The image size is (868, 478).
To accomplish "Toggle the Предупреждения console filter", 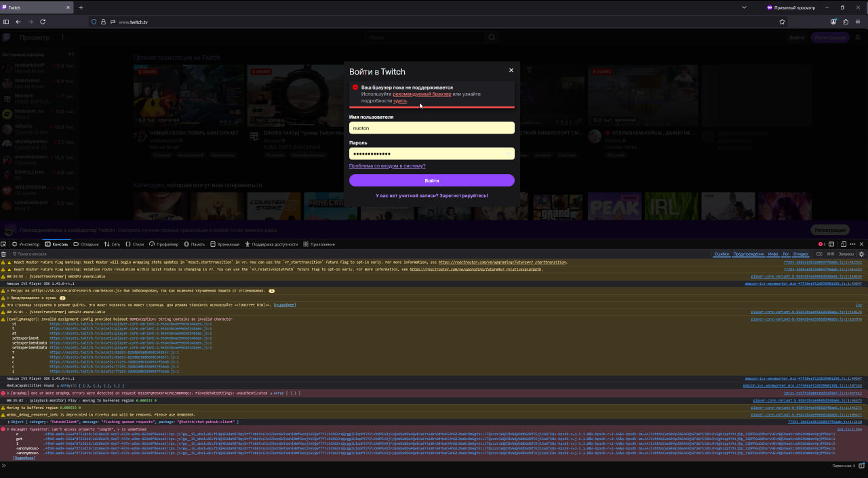I will pos(749,254).
